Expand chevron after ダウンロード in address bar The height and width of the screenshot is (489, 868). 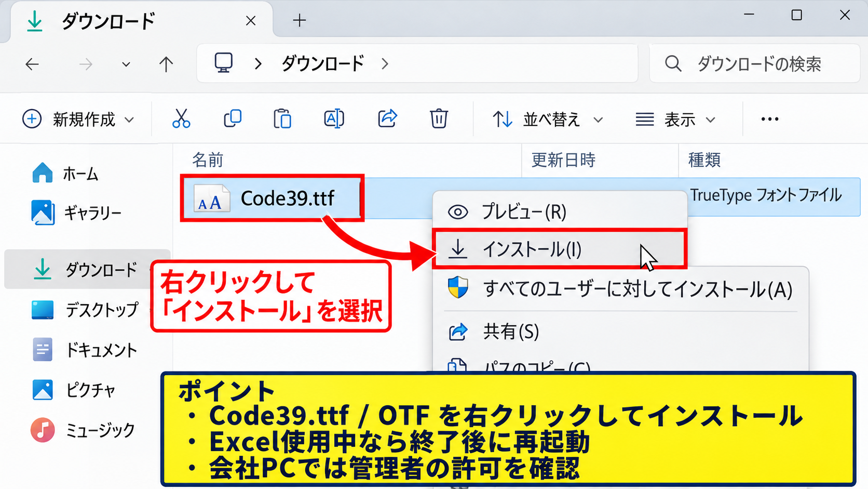click(385, 63)
